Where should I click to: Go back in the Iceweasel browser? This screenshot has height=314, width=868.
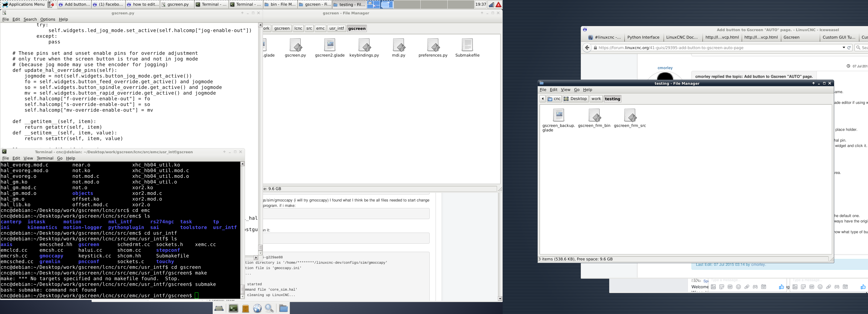coord(587,48)
